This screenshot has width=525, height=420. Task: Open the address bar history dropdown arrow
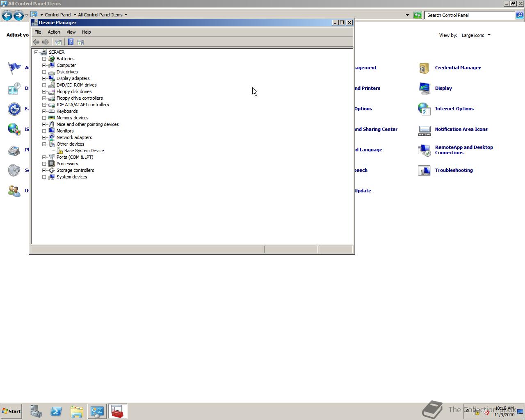407,15
